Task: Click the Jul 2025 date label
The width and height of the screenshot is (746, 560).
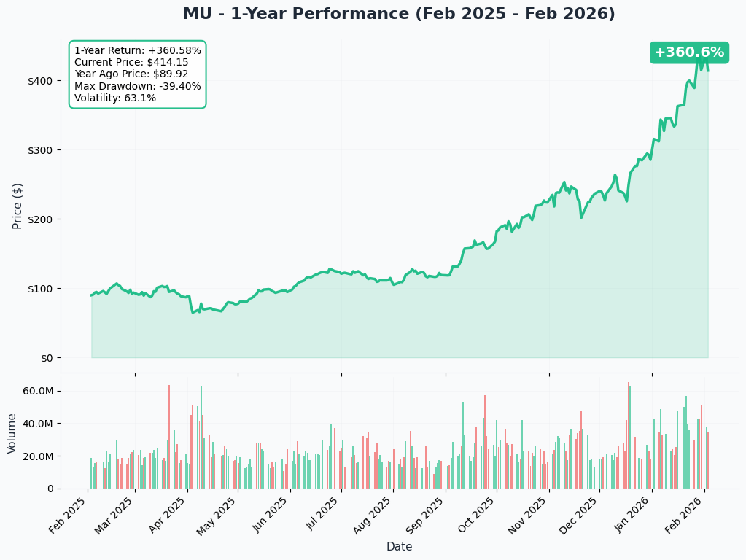Action: (325, 515)
